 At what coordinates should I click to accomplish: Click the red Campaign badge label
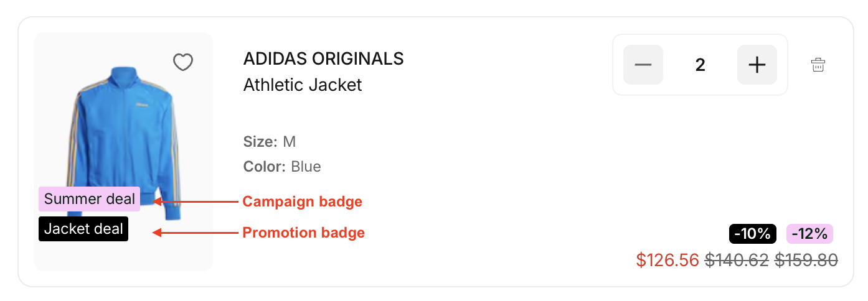pyautogui.click(x=302, y=201)
